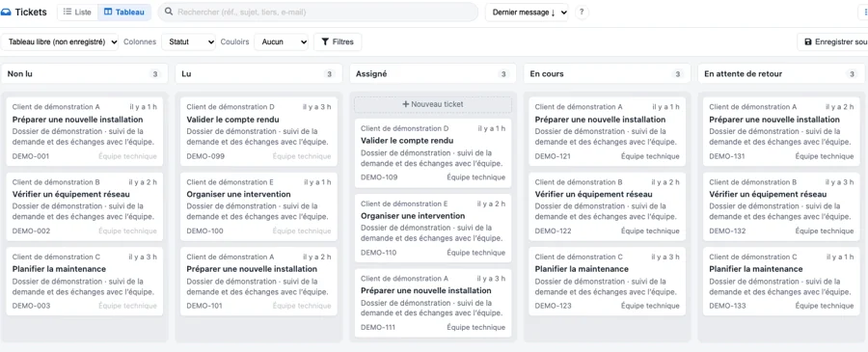Click Équipe technique on card DEMO-109
Image resolution: width=868 pixels, height=352 pixels.
coord(476,177)
